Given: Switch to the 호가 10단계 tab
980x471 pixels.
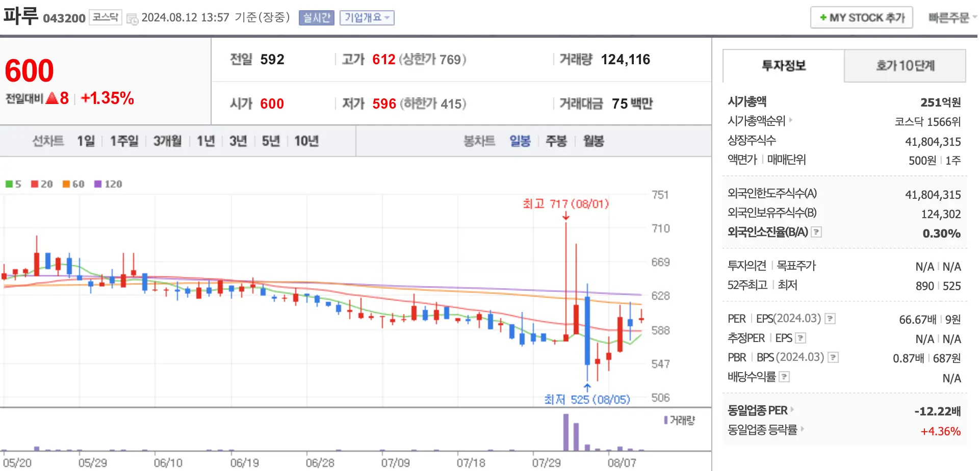Looking at the screenshot, I should (905, 66).
